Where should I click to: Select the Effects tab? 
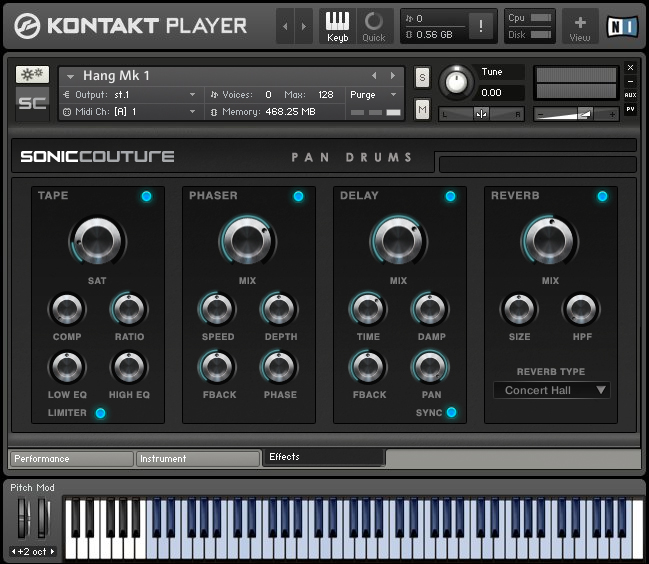(324, 457)
